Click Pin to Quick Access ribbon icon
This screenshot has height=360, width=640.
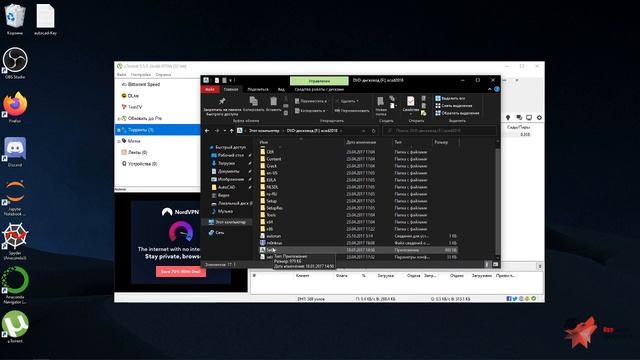coord(222,102)
